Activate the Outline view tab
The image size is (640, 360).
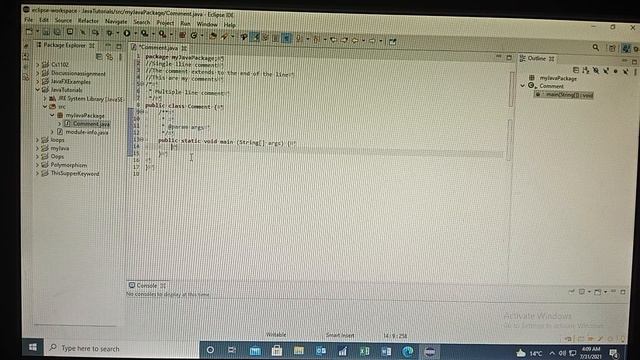537,58
